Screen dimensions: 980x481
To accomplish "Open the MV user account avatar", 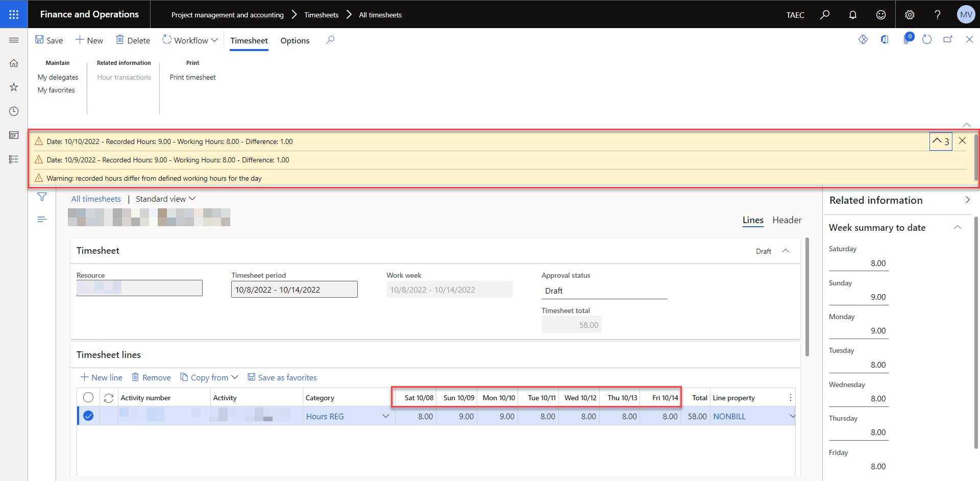I will (x=966, y=15).
